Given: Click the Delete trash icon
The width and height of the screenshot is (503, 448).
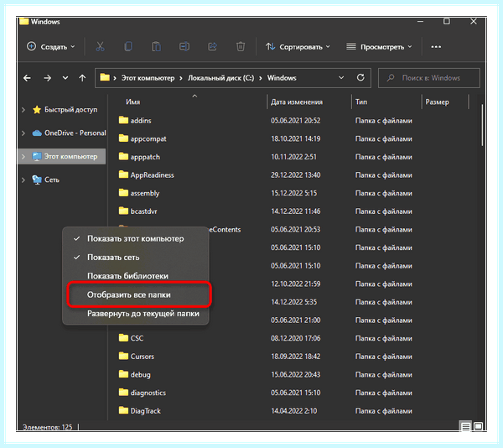Looking at the screenshot, I should click(241, 47).
